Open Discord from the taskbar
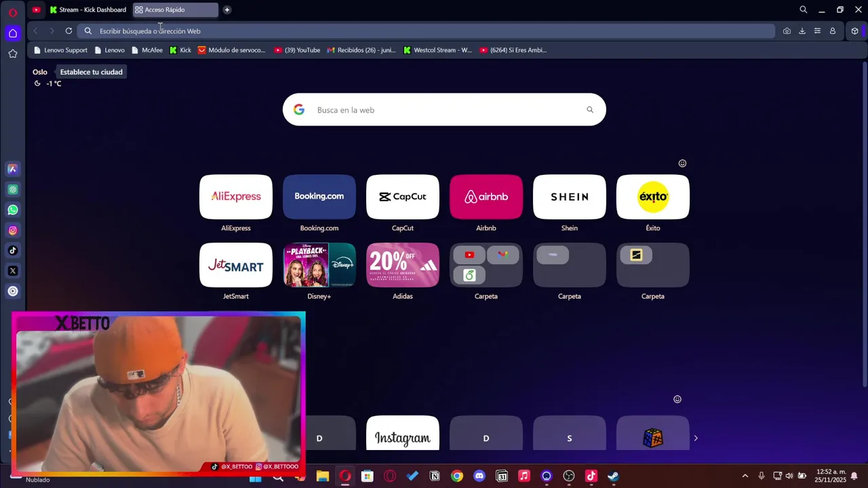Image resolution: width=868 pixels, height=488 pixels. pyautogui.click(x=479, y=476)
